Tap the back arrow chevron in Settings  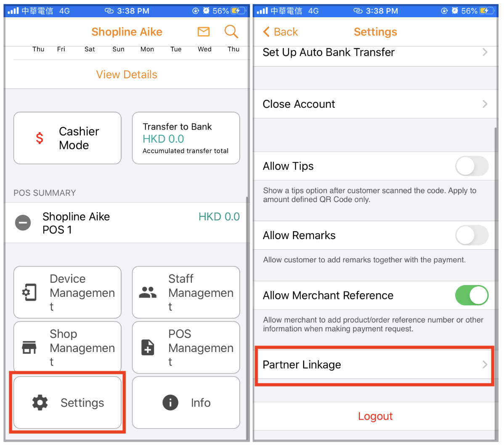[266, 32]
